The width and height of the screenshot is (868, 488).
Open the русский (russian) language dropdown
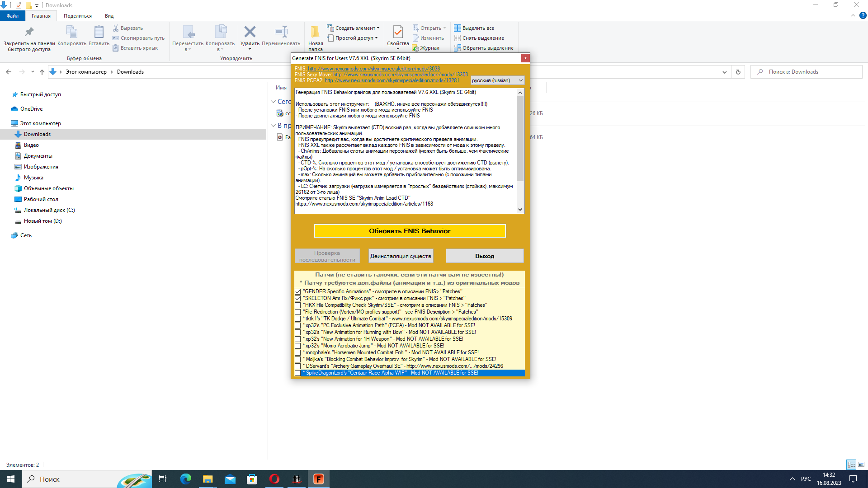coord(497,80)
